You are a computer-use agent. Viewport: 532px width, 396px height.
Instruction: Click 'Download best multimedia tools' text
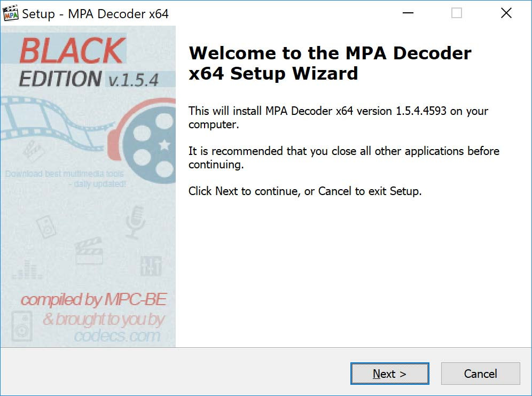(65, 174)
